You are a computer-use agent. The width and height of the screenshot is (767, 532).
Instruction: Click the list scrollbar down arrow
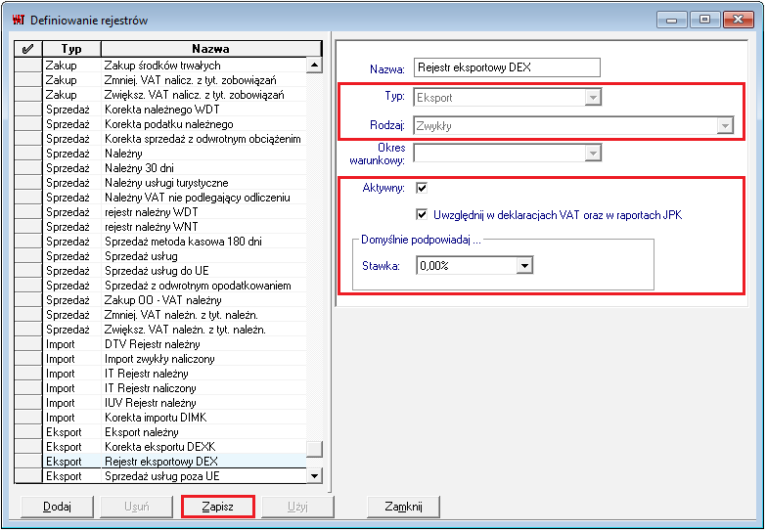[x=314, y=475]
